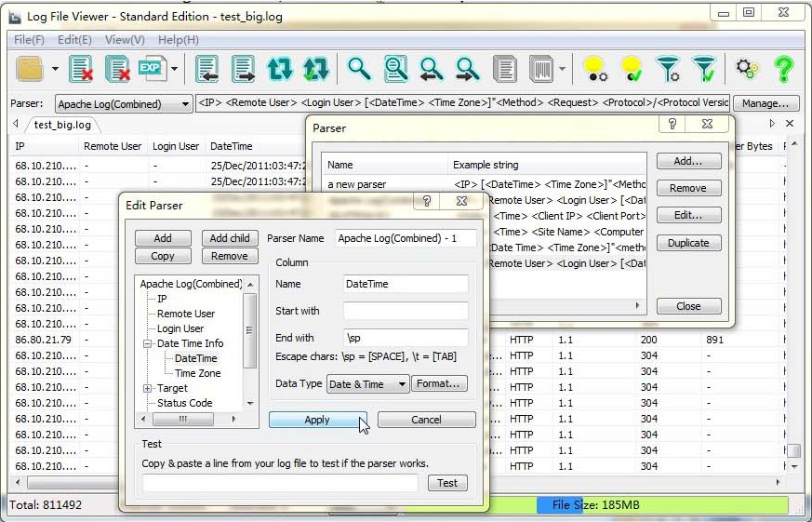Click the EXP export toolbar icon
812x522 pixels.
pyautogui.click(x=151, y=69)
